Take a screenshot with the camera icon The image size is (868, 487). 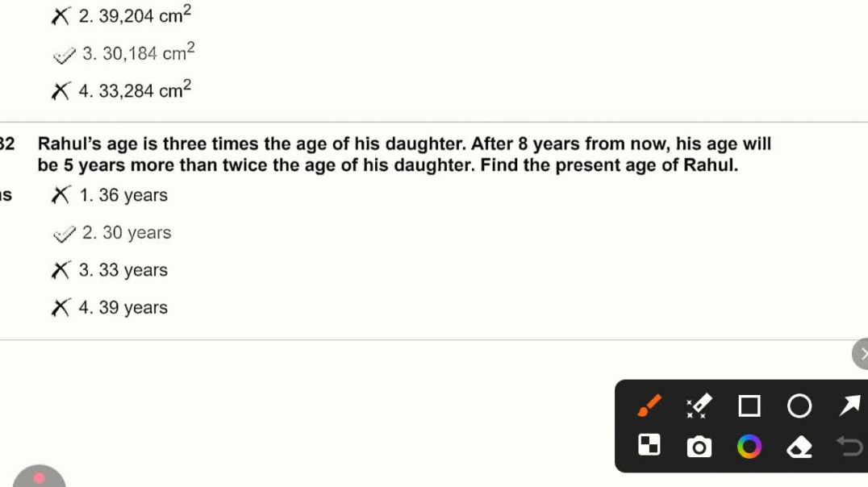[699, 446]
